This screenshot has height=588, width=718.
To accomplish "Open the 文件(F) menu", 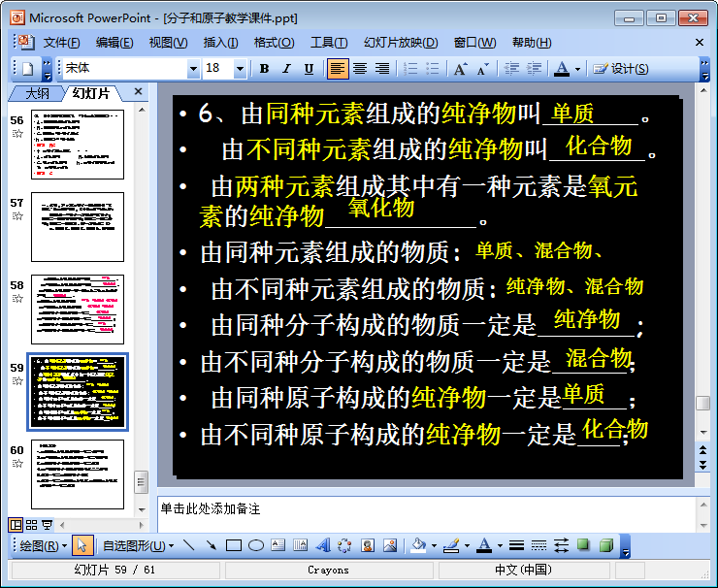I will pos(61,43).
